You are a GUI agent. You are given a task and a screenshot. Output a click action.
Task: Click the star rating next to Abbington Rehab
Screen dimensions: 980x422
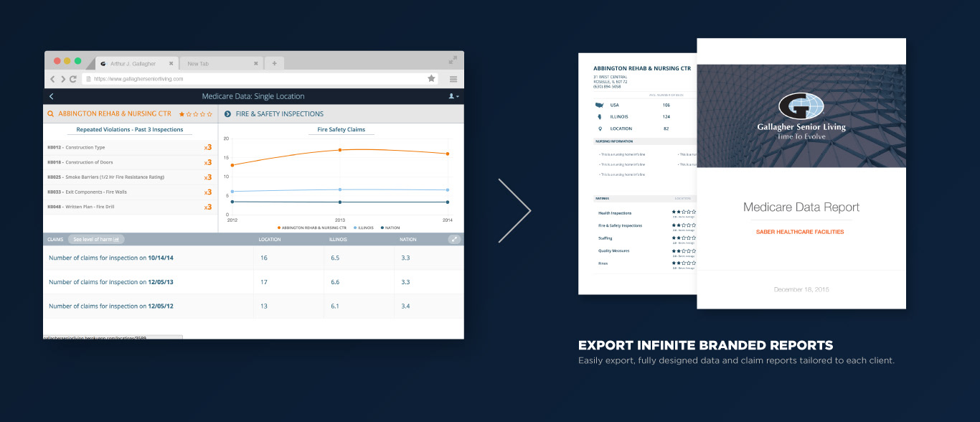(195, 113)
